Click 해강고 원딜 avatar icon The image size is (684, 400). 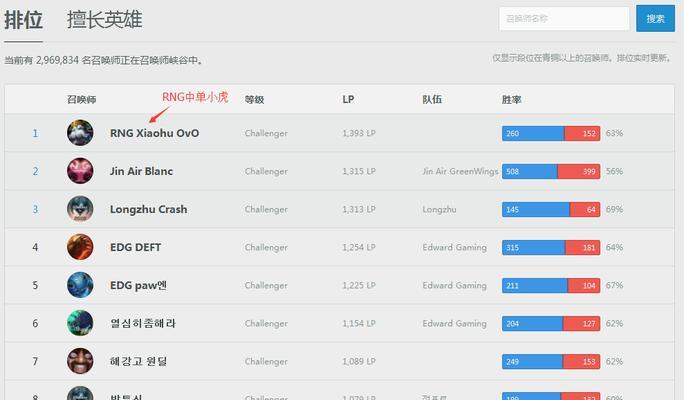point(80,361)
